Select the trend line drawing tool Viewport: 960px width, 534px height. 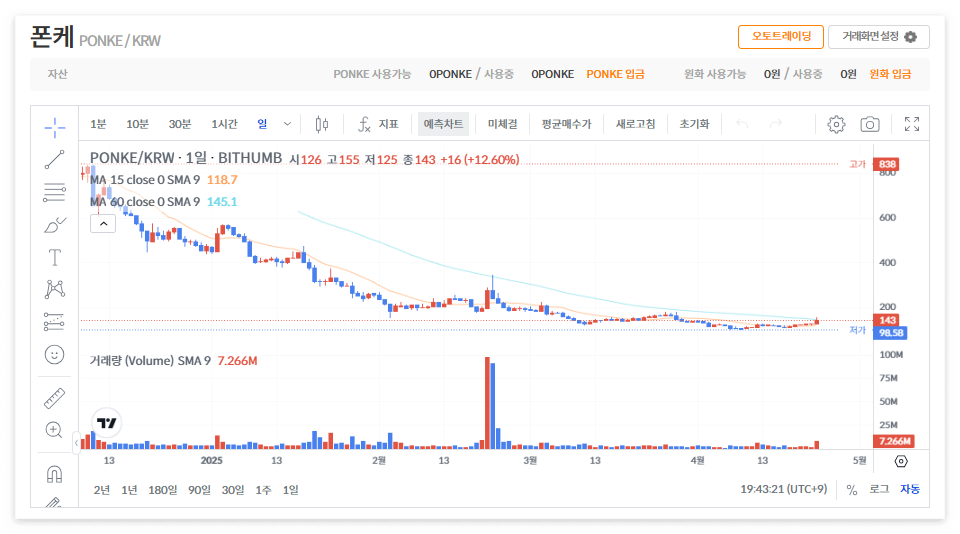54,160
